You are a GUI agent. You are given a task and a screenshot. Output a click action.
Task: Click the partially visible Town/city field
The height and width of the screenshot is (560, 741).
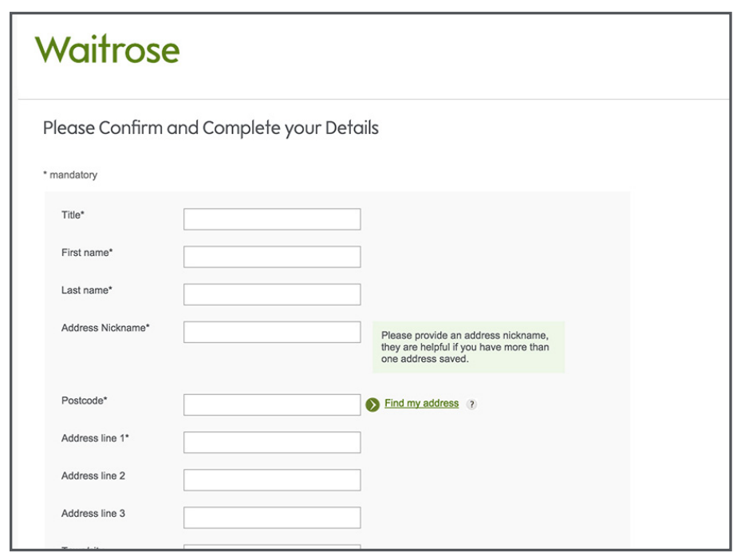point(271,549)
